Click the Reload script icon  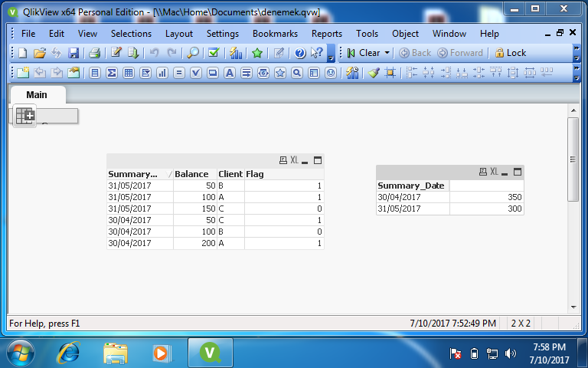click(133, 53)
